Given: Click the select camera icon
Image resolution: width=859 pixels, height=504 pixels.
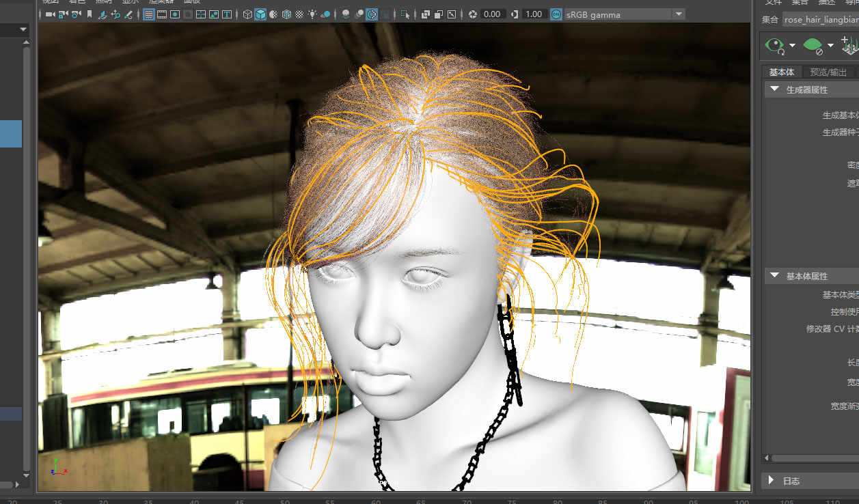Looking at the screenshot, I should pyautogui.click(x=51, y=14).
